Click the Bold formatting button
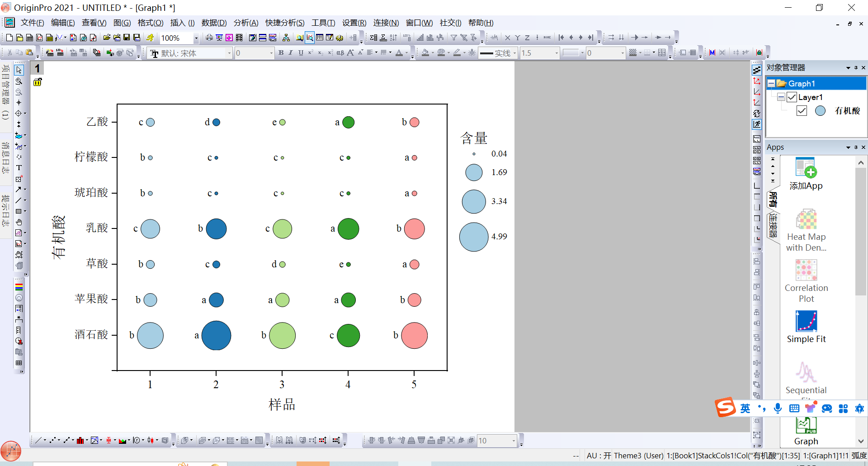This screenshot has height=466, width=868. click(281, 53)
